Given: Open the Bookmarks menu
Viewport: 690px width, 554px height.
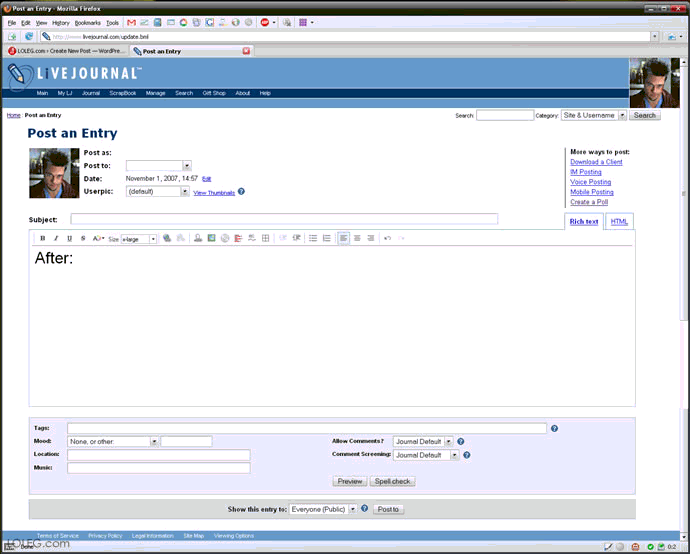Looking at the screenshot, I should click(x=88, y=23).
